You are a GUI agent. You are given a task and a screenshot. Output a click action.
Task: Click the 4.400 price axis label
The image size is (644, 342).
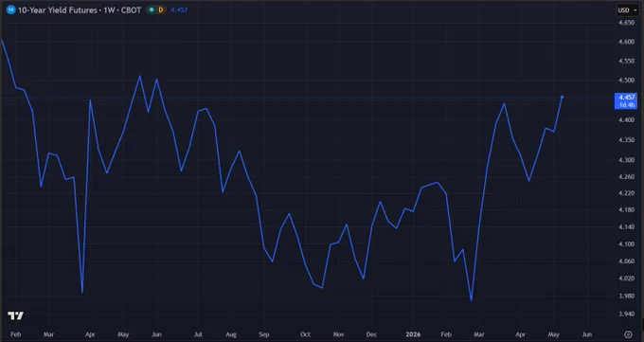[626, 120]
